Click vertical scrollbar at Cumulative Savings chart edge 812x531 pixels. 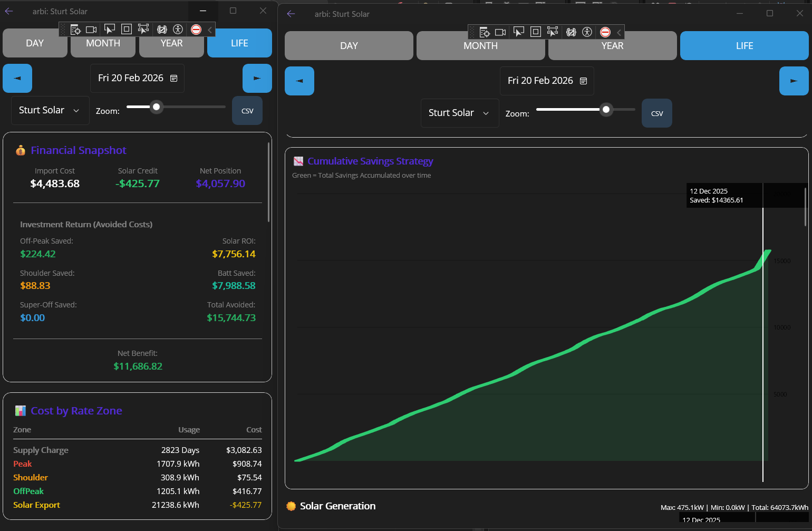click(x=805, y=207)
